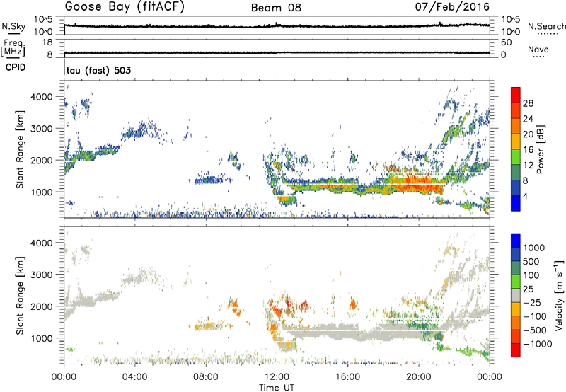Click the red bottom segment of the Velocity colorbar
Viewport: 566px width, 392px height.
click(x=516, y=350)
